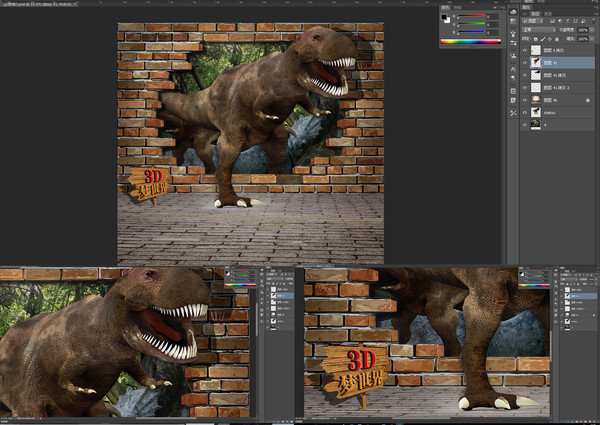The height and width of the screenshot is (425, 600).
Task: Open the layer blend mode dropdown
Action: (x=539, y=30)
